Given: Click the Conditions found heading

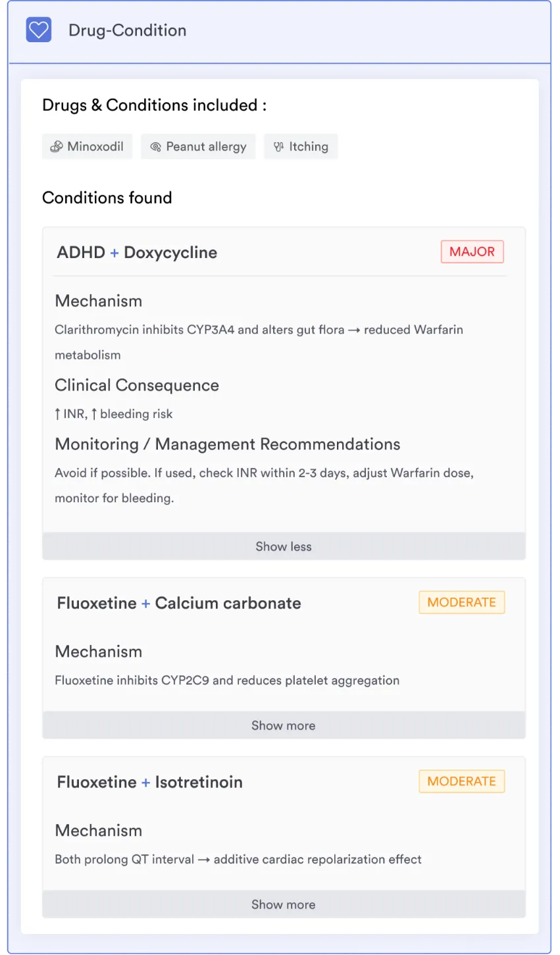Looking at the screenshot, I should click(x=107, y=197).
